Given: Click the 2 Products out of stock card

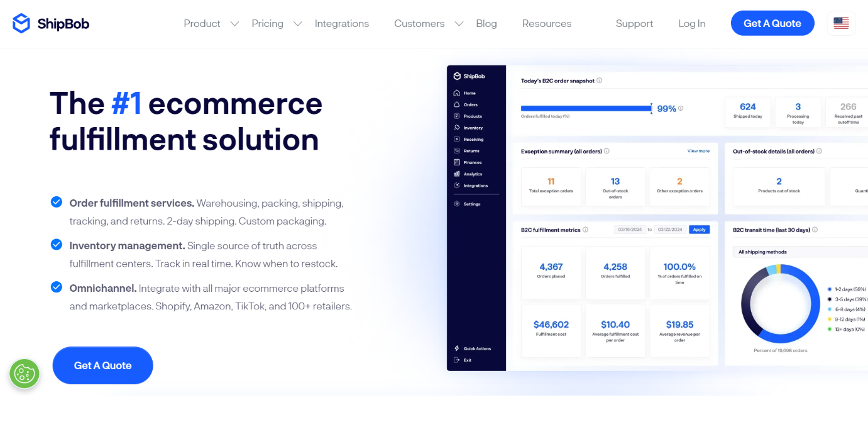Looking at the screenshot, I should click(779, 186).
